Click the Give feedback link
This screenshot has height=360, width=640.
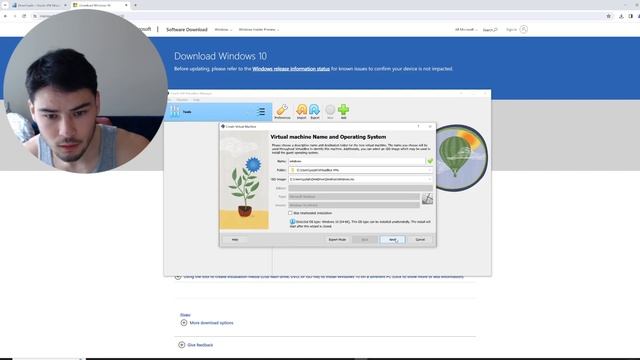[x=200, y=345]
